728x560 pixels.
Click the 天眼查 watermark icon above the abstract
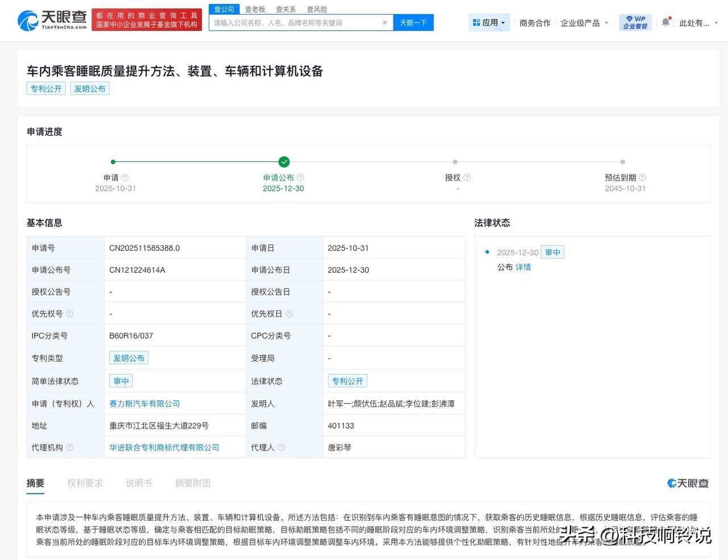[671, 483]
